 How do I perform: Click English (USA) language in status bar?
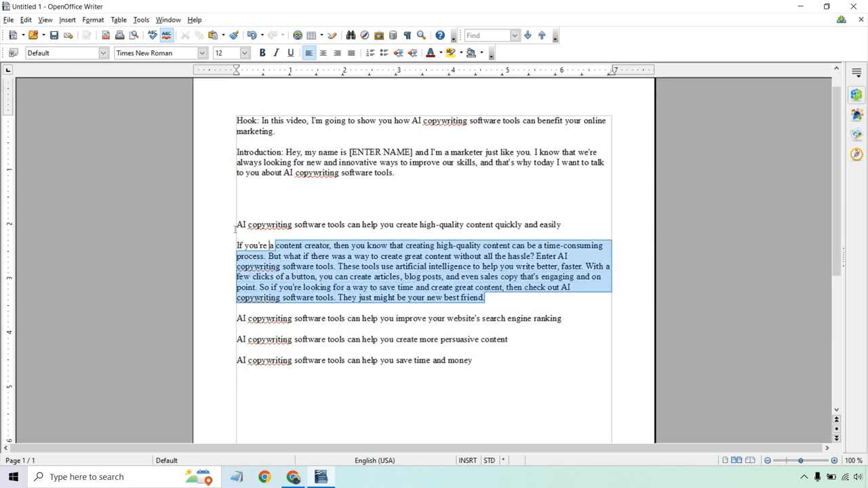tap(374, 460)
